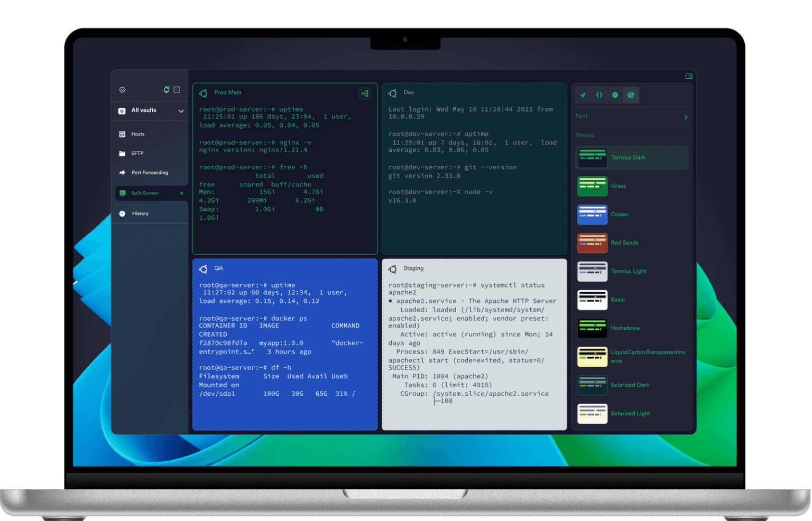
Task: Open the appearance palette icon in settings panel
Action: [631, 95]
